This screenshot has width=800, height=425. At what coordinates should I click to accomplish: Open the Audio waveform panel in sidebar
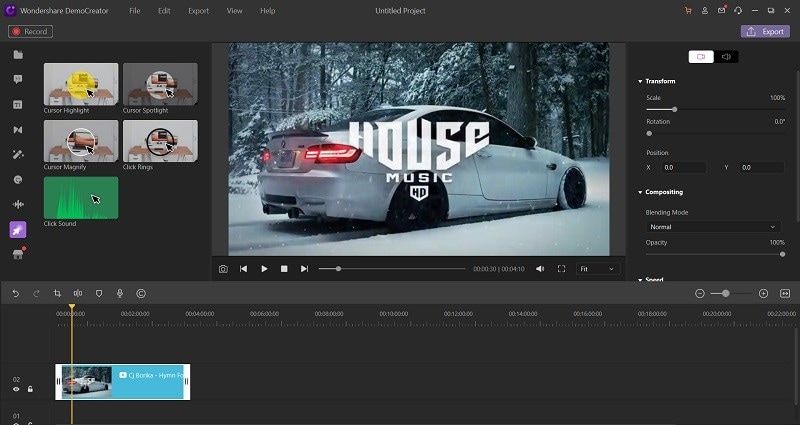(18, 205)
